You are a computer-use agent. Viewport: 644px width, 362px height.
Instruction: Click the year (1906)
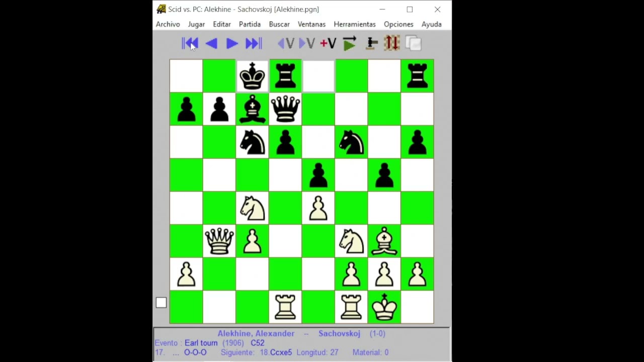233,343
